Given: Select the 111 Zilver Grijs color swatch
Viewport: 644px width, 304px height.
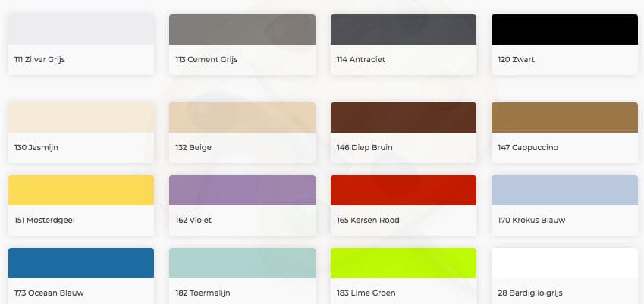Looking at the screenshot, I should tap(81, 30).
